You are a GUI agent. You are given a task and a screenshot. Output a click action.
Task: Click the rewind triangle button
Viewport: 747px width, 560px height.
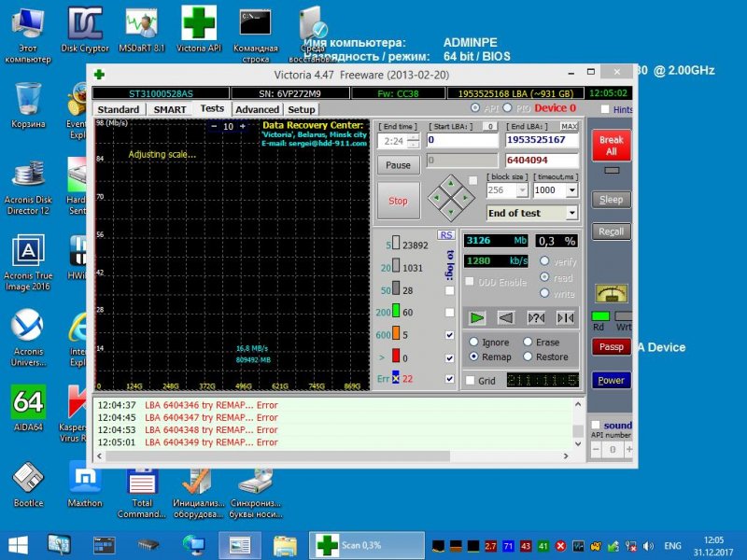[507, 317]
